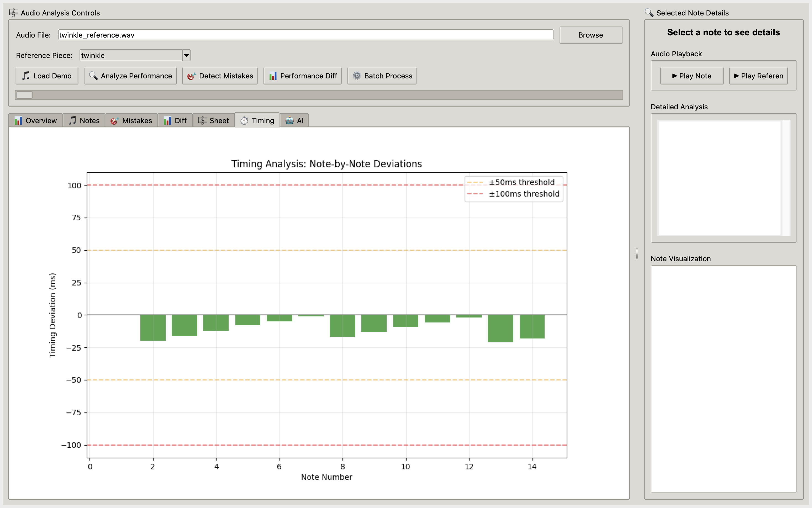Expand the Reference Piece dropdown arrow
The height and width of the screenshot is (508, 812).
coord(186,55)
